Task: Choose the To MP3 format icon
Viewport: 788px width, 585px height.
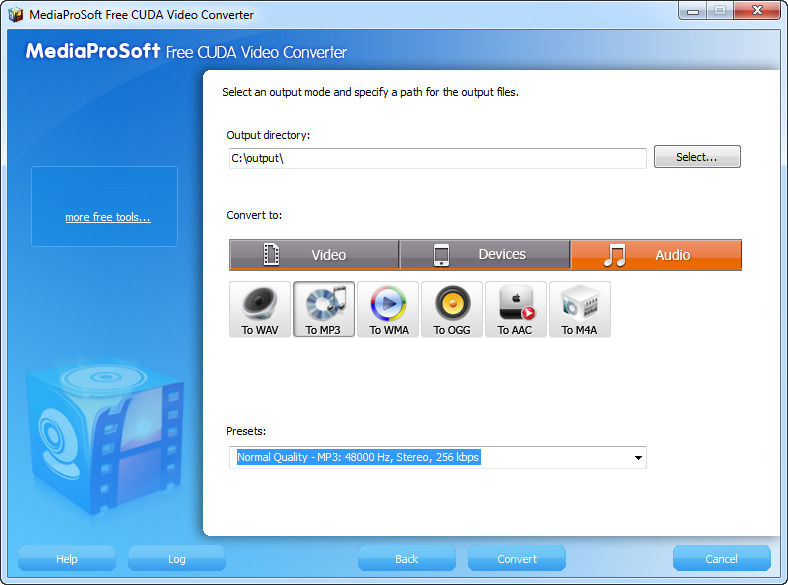Action: pyautogui.click(x=324, y=309)
